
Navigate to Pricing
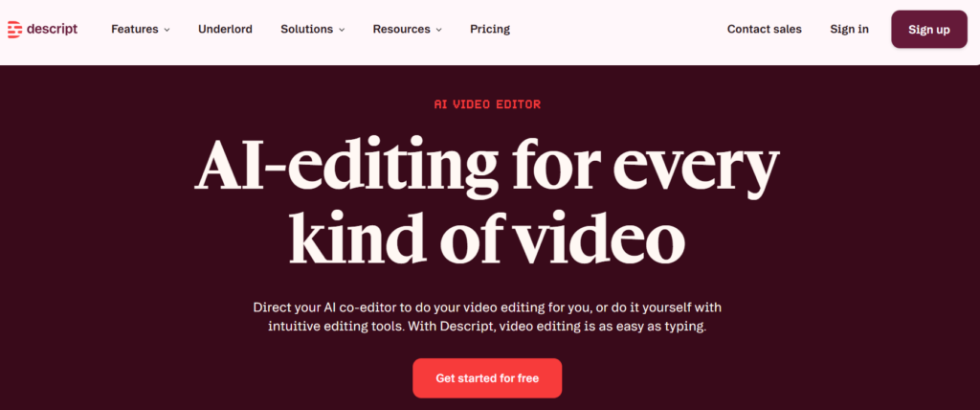coord(490,30)
